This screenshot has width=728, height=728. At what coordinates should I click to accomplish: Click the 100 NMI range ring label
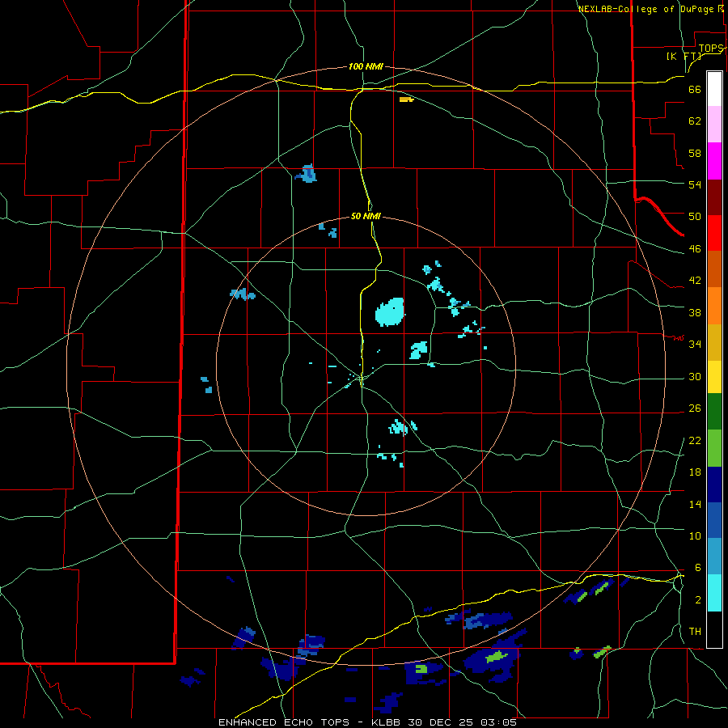366,66
